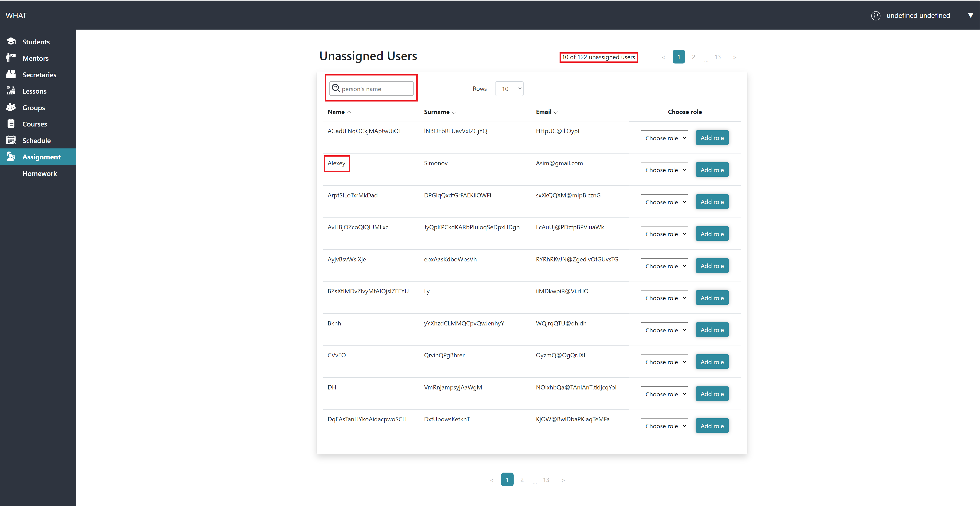The width and height of the screenshot is (980, 506).
Task: Open the Rows per page dropdown
Action: (x=509, y=88)
